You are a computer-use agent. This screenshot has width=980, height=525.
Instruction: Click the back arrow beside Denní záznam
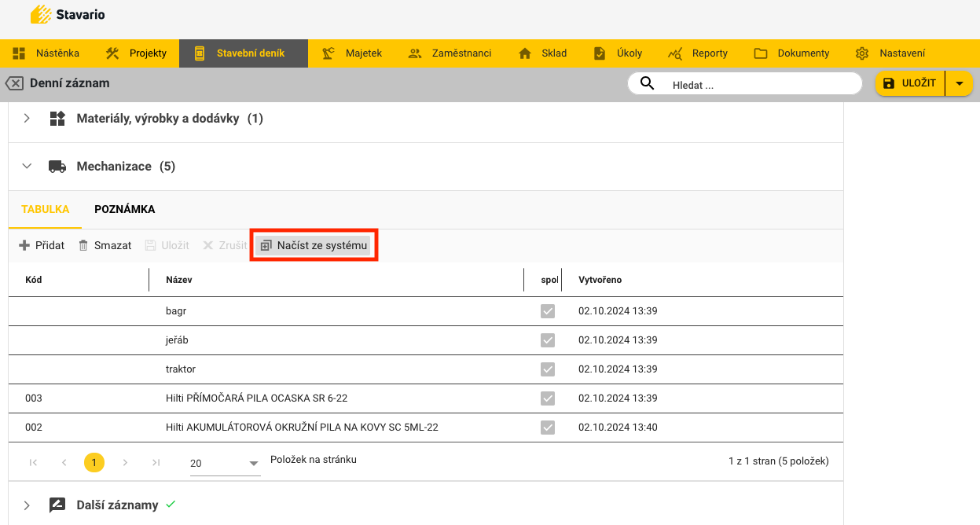14,83
